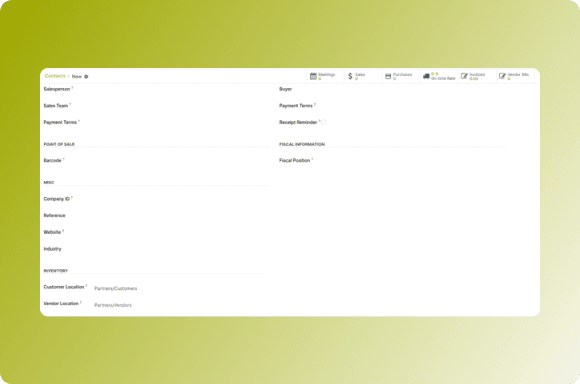Open the Sales Team dropdown field

coord(181,106)
